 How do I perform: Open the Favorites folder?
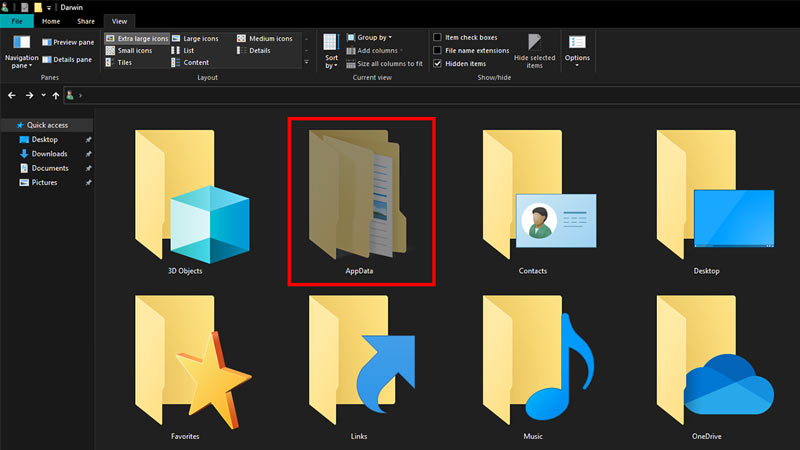192,367
